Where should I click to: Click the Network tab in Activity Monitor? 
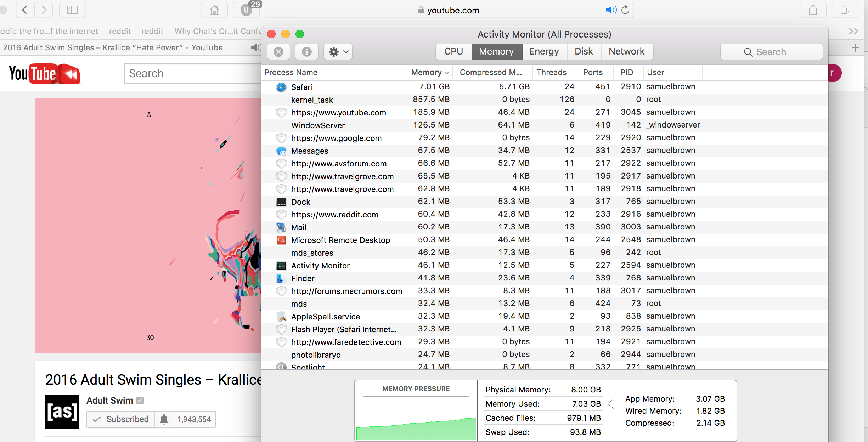pyautogui.click(x=626, y=51)
